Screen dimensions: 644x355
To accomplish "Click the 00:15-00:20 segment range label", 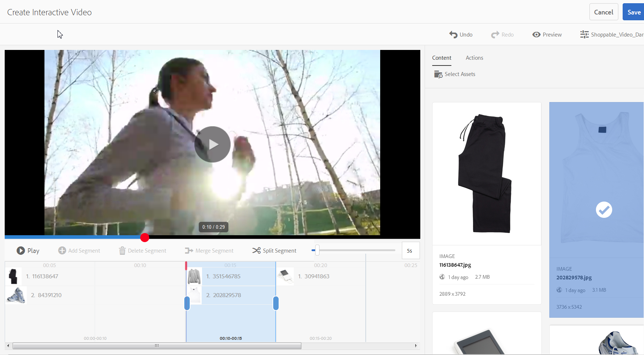I will (321, 338).
